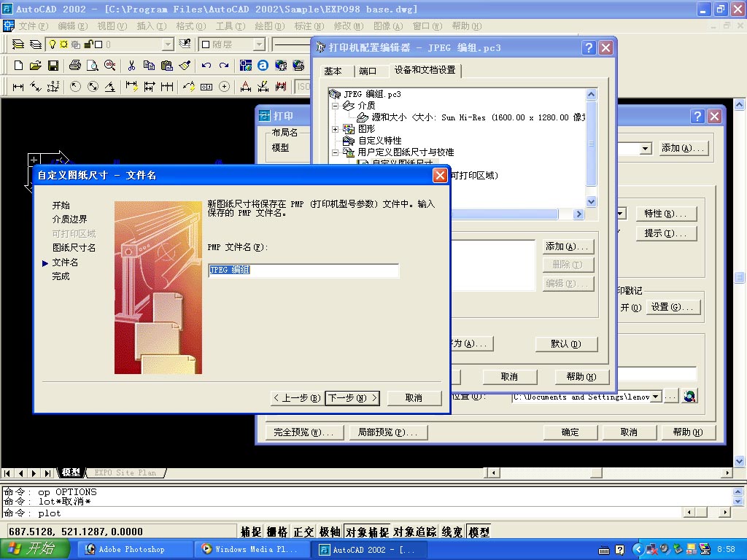Image resolution: width=747 pixels, height=560 pixels.
Task: Click the Find and Replace abc icon
Action: pyautogui.click(x=110, y=65)
